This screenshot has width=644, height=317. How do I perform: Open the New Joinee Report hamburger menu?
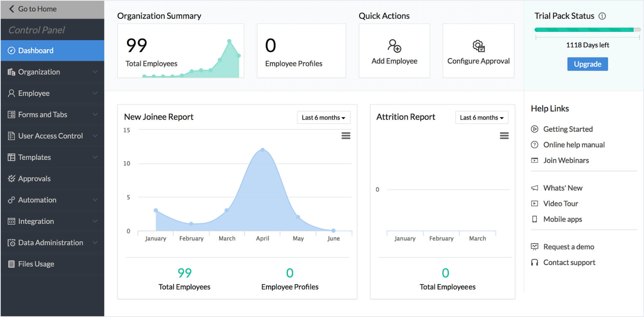point(345,135)
